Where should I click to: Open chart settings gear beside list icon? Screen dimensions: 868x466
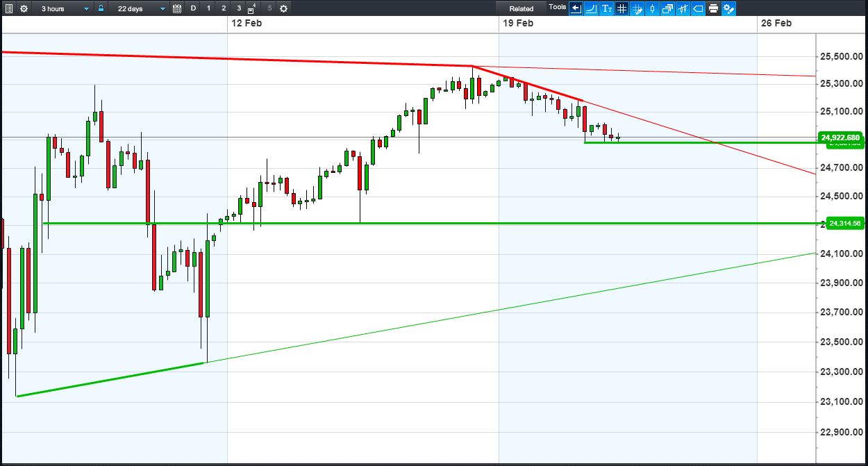tap(24, 8)
